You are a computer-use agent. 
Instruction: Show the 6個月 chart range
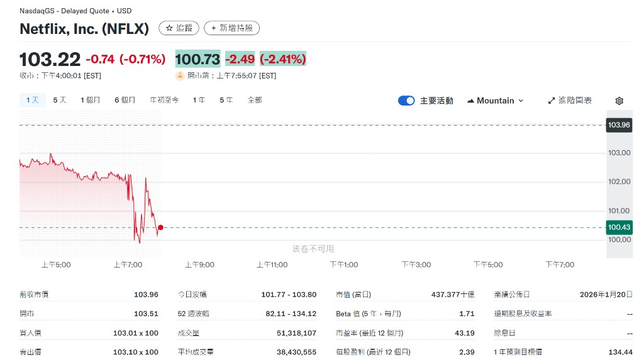(125, 100)
